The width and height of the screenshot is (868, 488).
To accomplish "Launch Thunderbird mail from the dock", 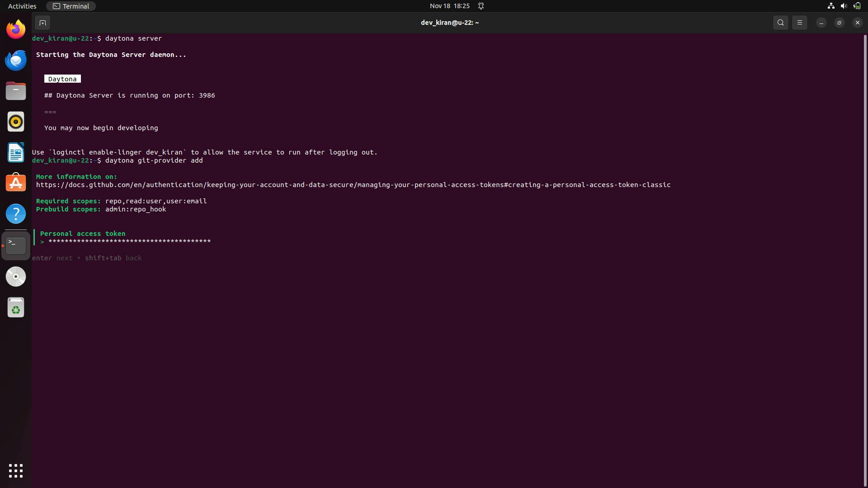I will click(x=16, y=60).
